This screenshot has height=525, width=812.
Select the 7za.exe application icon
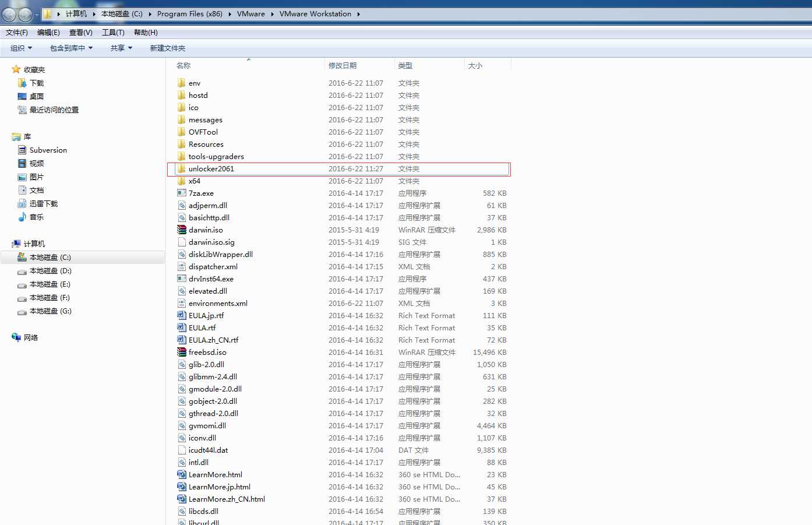pos(182,193)
